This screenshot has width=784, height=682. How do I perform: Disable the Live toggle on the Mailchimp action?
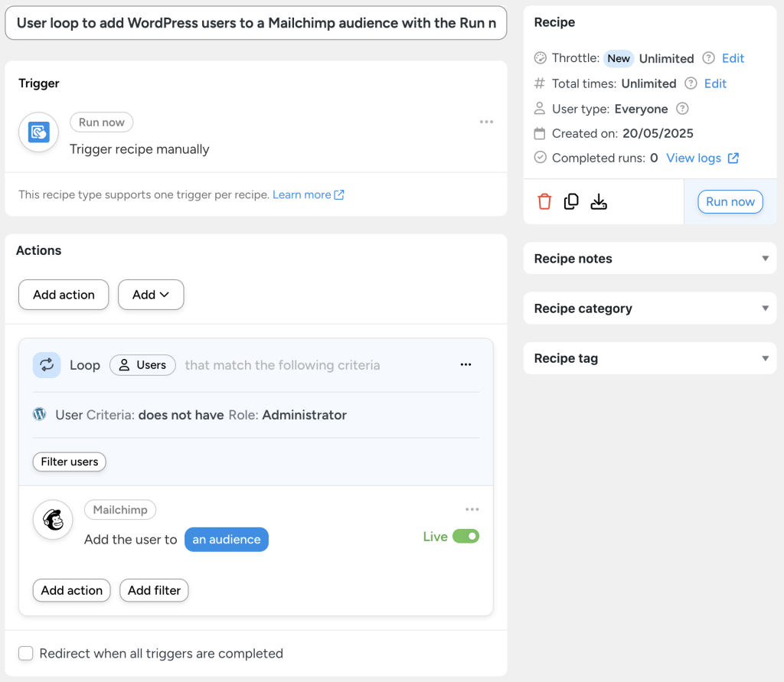pos(467,537)
